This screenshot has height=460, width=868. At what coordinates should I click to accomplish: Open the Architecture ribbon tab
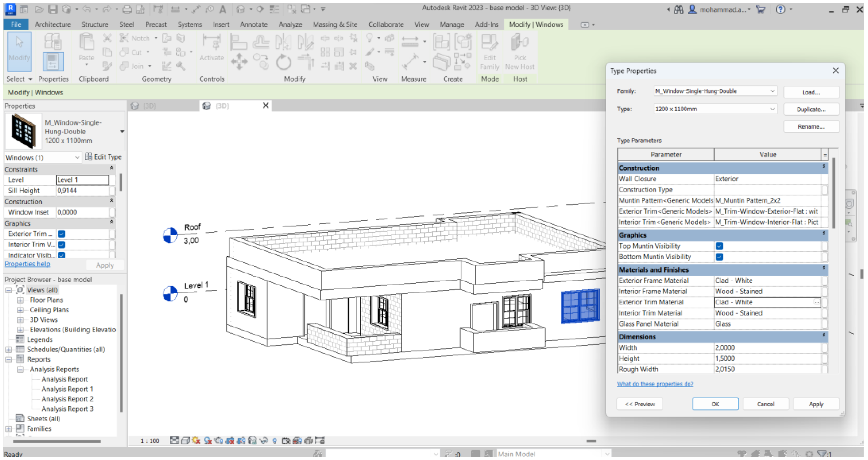tap(53, 24)
